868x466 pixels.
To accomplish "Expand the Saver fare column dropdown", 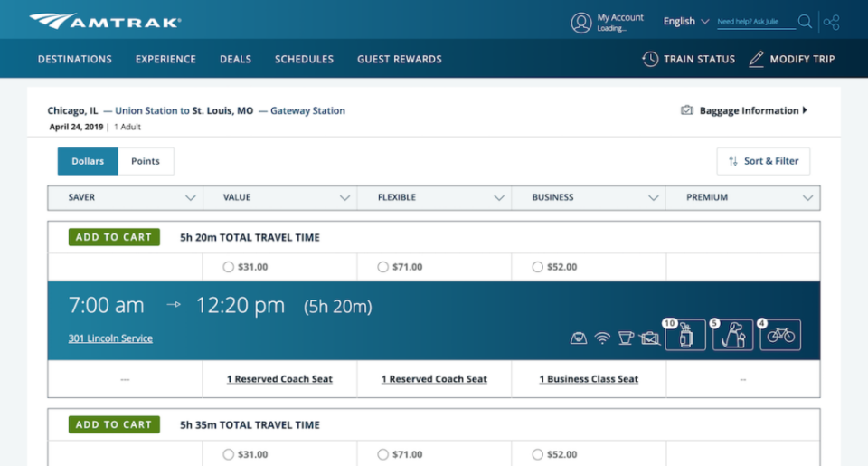I will [x=190, y=198].
